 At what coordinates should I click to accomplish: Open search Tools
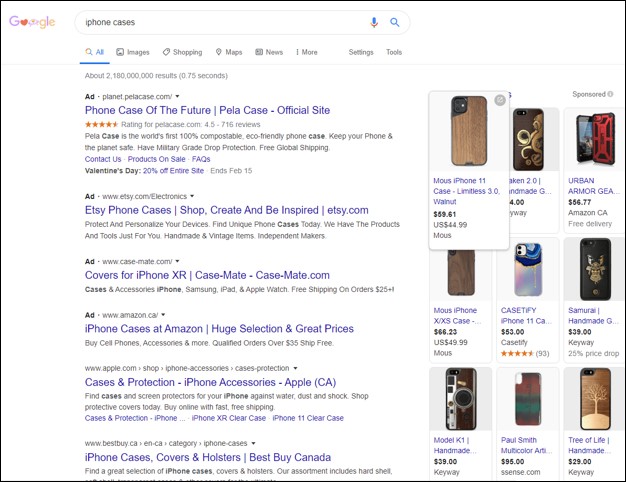click(394, 52)
